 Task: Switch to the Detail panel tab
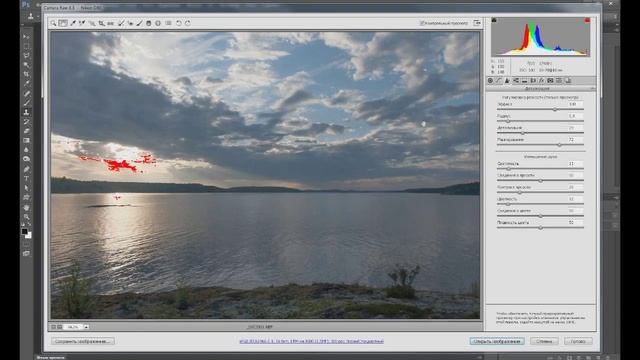(507, 81)
